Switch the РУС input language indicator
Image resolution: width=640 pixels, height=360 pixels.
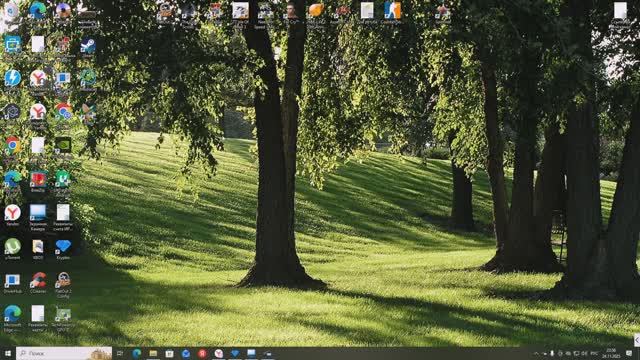pyautogui.click(x=594, y=353)
